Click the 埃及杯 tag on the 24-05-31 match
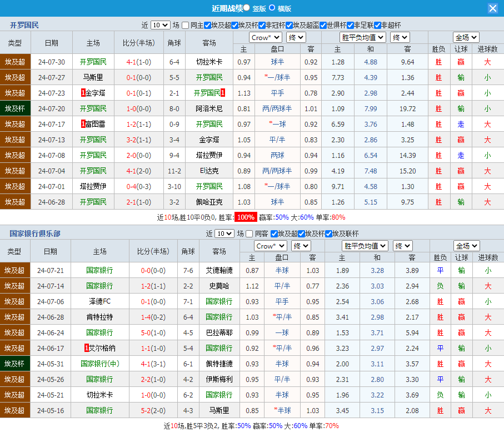The width and height of the screenshot is (504, 432). tap(15, 364)
